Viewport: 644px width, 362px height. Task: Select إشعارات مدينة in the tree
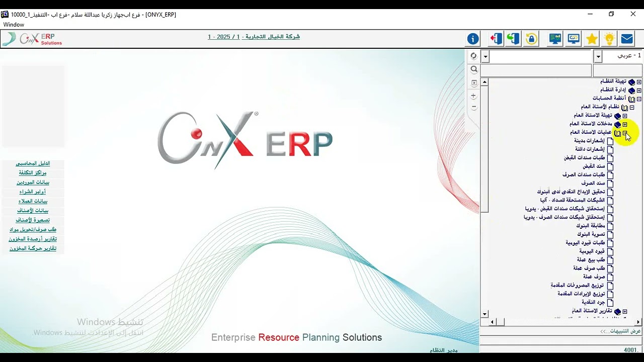tap(589, 141)
